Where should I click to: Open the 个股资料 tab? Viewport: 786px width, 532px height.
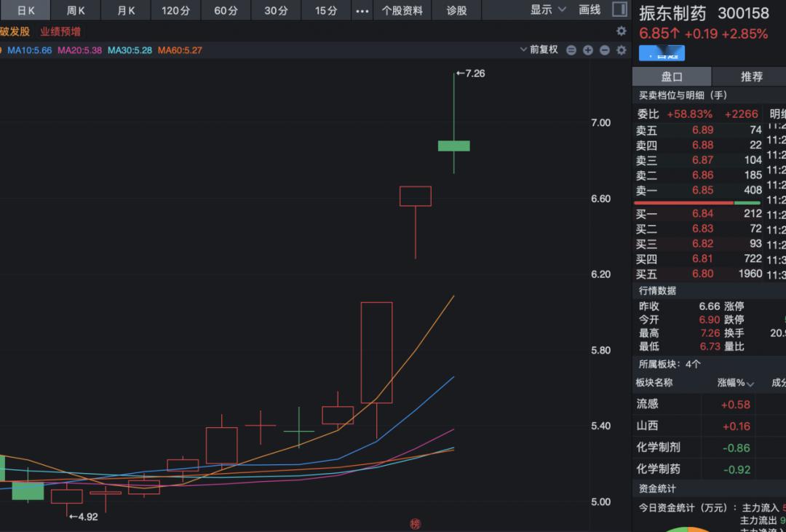[402, 10]
